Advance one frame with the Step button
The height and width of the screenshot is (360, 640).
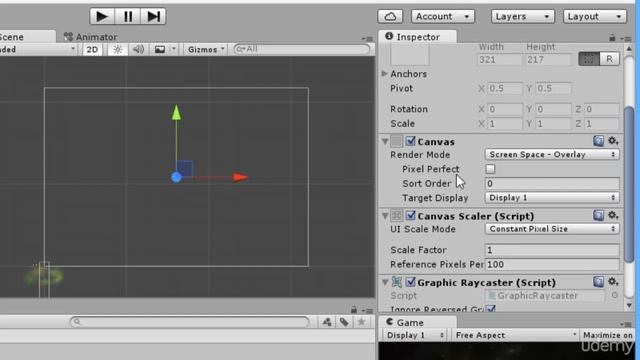coord(153,16)
